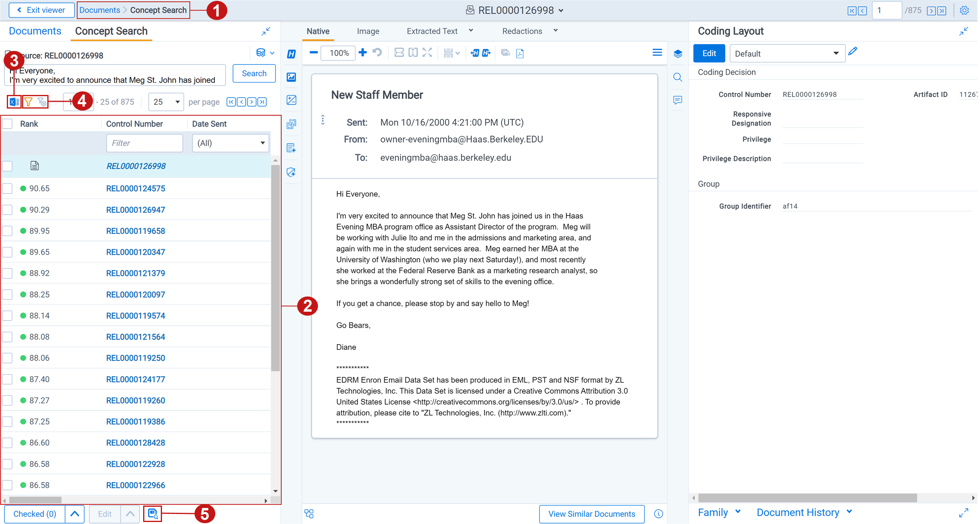
Task: Zoom out with the minus icon
Action: 314,53
